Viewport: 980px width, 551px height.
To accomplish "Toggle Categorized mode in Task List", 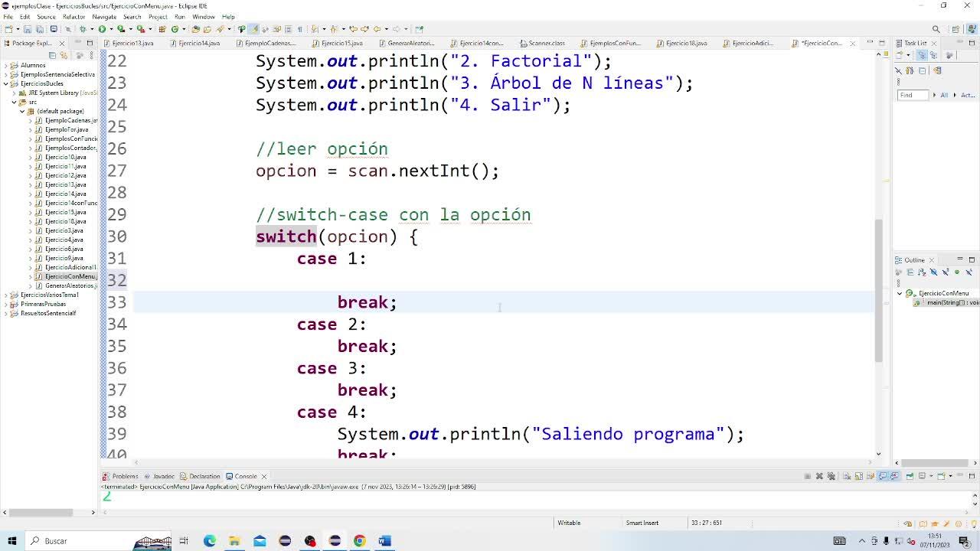I will coord(922,55).
